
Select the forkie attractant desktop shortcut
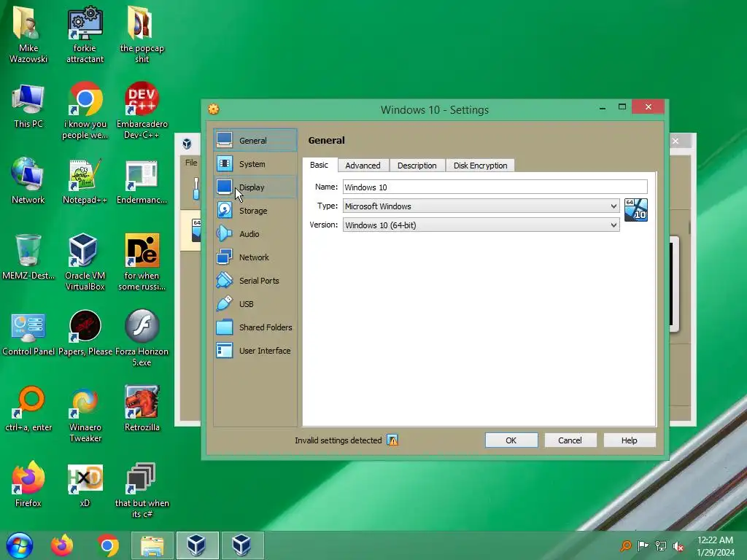click(85, 34)
